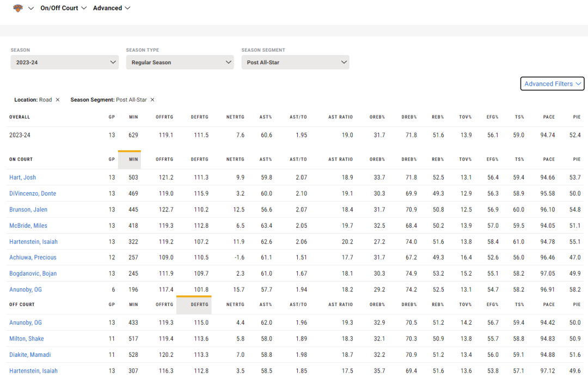588x378 pixels.
Task: Sort Off Court table by PACE
Action: click(549, 304)
